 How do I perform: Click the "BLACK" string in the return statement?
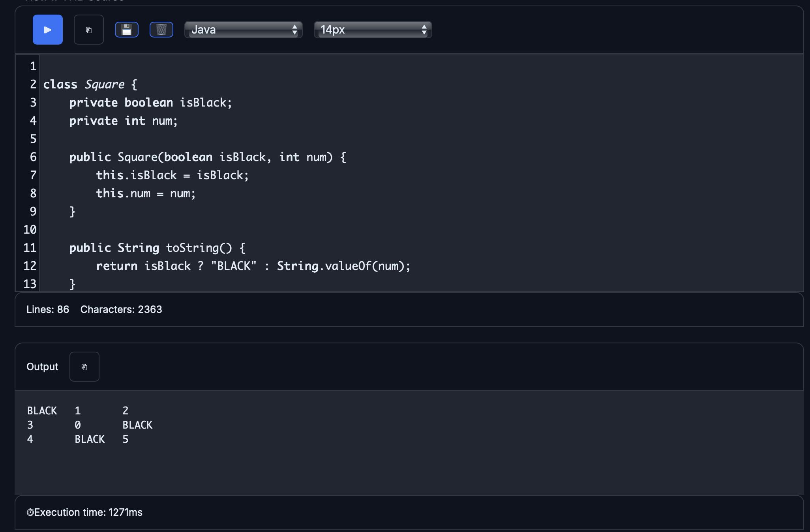click(234, 266)
